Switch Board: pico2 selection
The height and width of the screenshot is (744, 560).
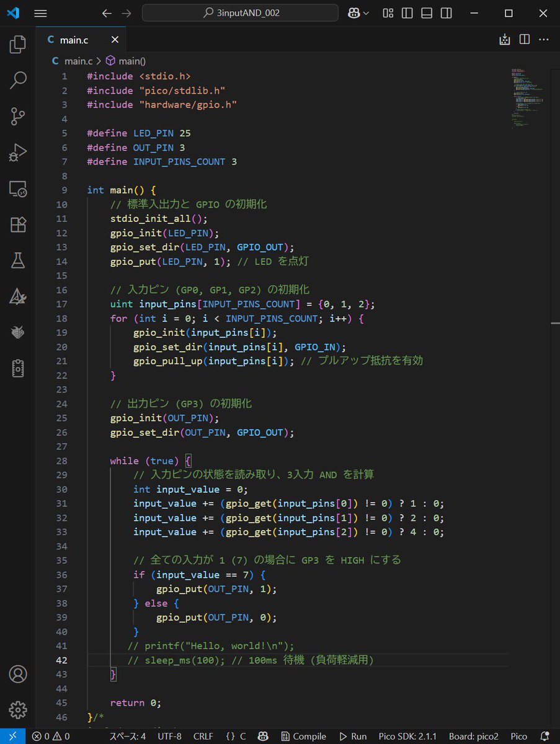[x=474, y=737]
